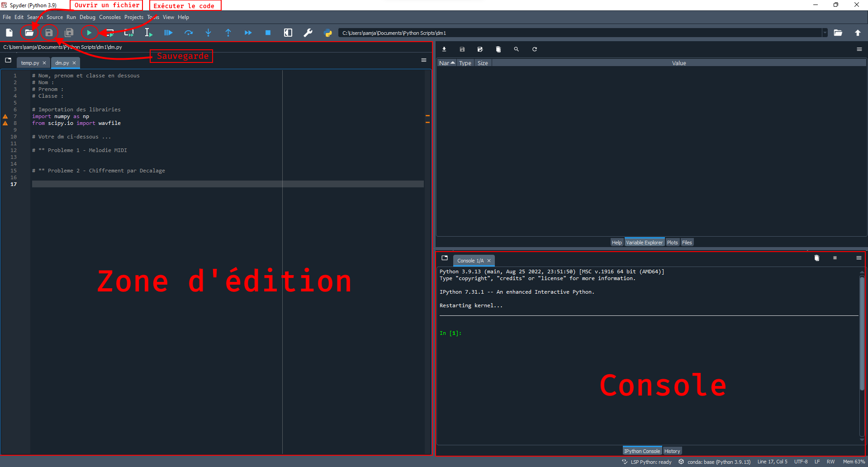Open a file using the folder icon
The height and width of the screenshot is (467, 868).
coord(29,33)
